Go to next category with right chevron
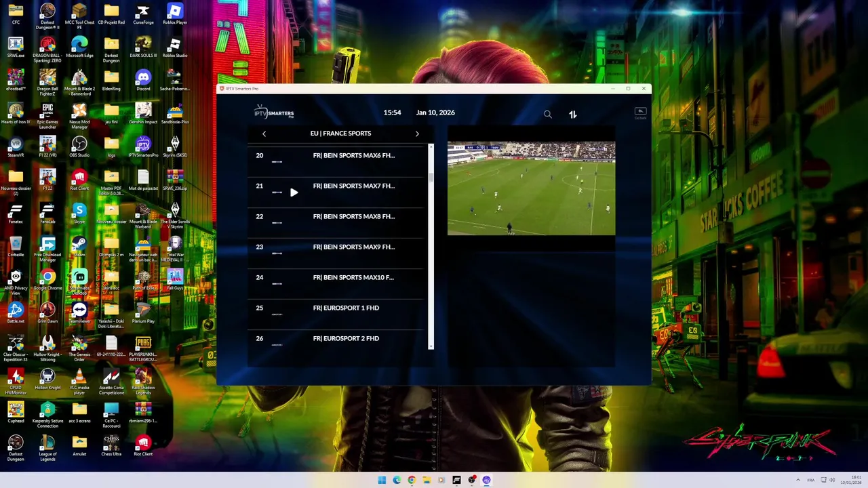Image resolution: width=868 pixels, height=488 pixels. [417, 134]
